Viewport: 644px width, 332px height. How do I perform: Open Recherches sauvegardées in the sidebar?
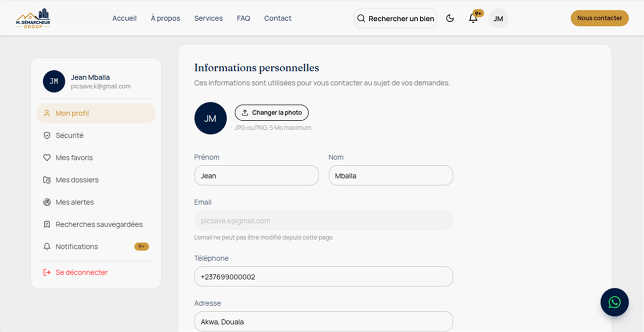tap(96, 224)
